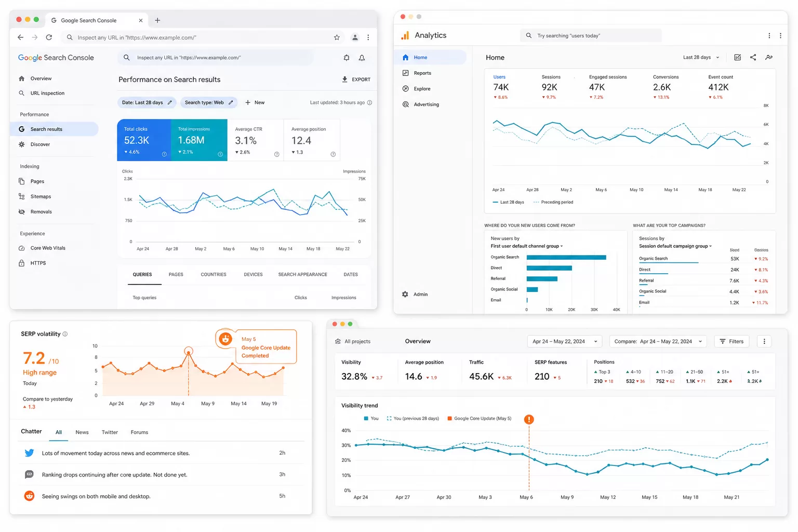Viewport: 798px width, 532px height.
Task: Toggle the Average position metric card
Action: click(312, 140)
